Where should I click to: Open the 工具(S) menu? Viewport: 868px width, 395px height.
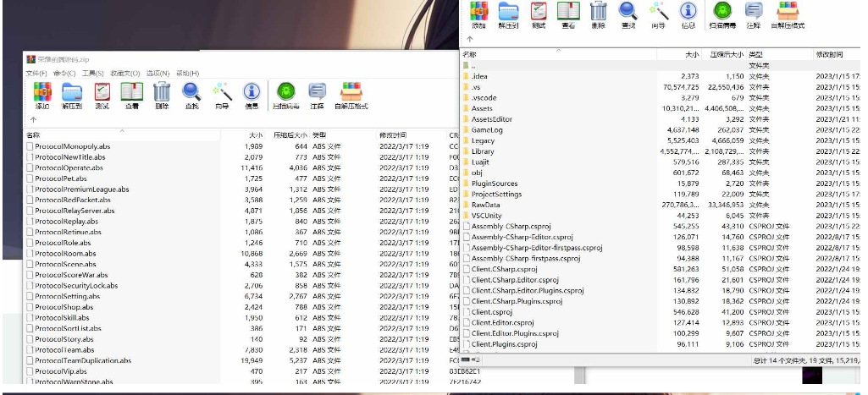click(92, 74)
